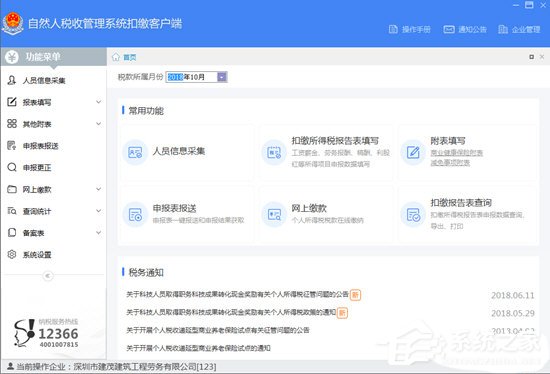The width and height of the screenshot is (550, 374).
Task: Click the yen icon beside 功能菜单
Action: click(12, 57)
